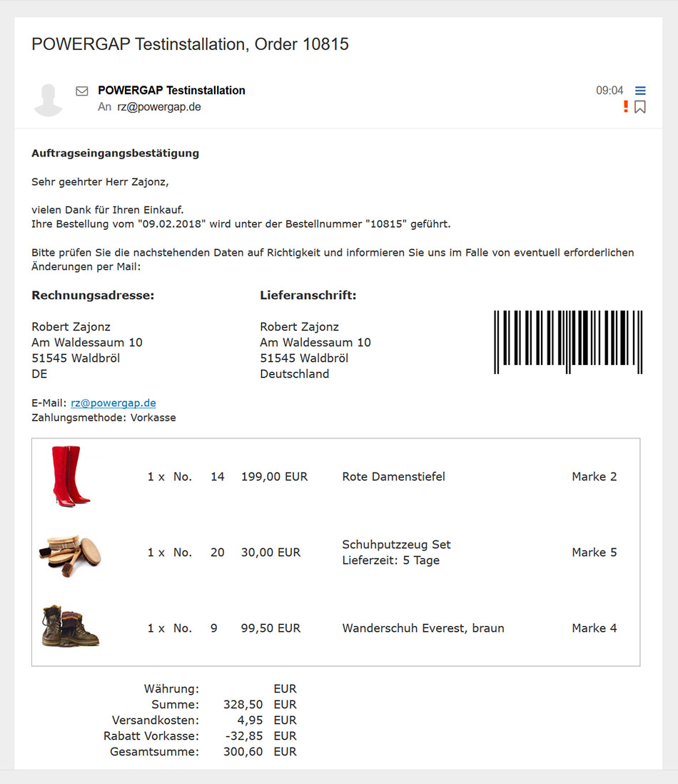
Task: Click the Auftragseingangsbestätigung heading
Action: click(x=116, y=154)
